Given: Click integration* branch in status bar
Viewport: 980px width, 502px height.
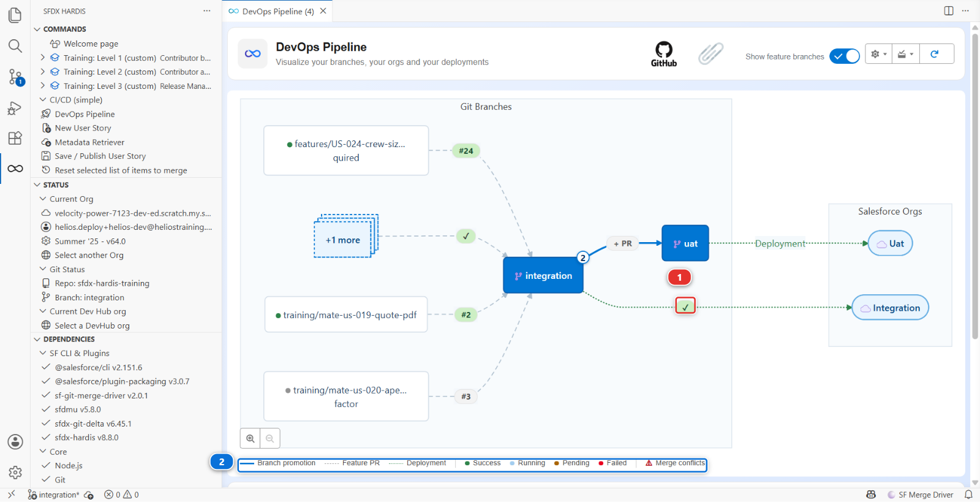Looking at the screenshot, I should [x=54, y=495].
